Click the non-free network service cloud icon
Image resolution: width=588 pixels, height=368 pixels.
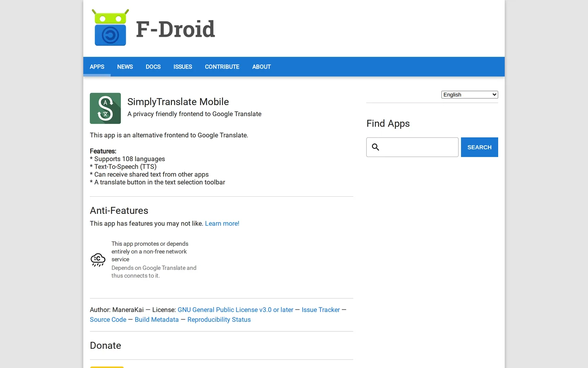[x=98, y=260]
